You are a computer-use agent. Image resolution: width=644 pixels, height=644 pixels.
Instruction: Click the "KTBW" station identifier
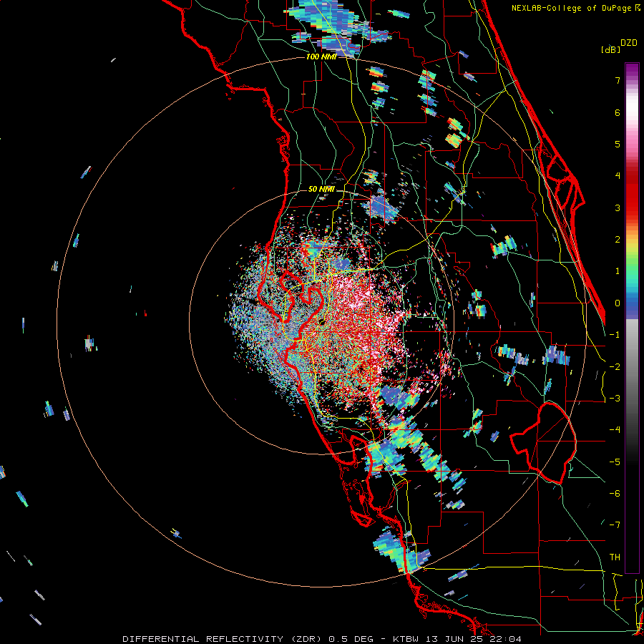click(x=406, y=639)
